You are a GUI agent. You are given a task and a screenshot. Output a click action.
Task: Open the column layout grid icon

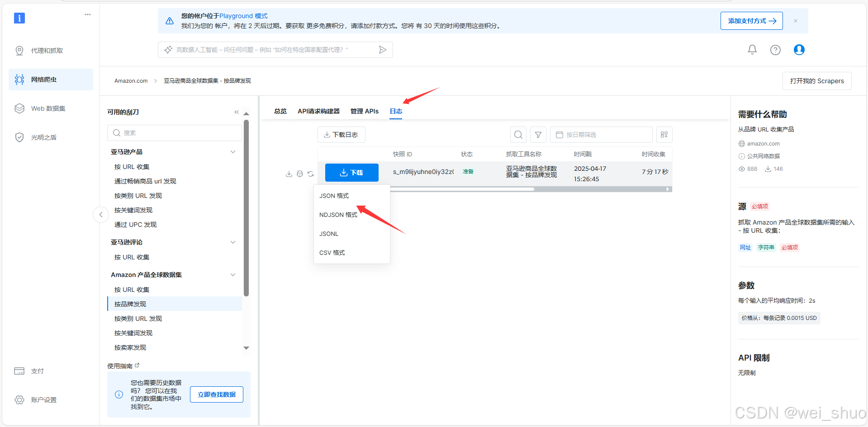pyautogui.click(x=664, y=135)
